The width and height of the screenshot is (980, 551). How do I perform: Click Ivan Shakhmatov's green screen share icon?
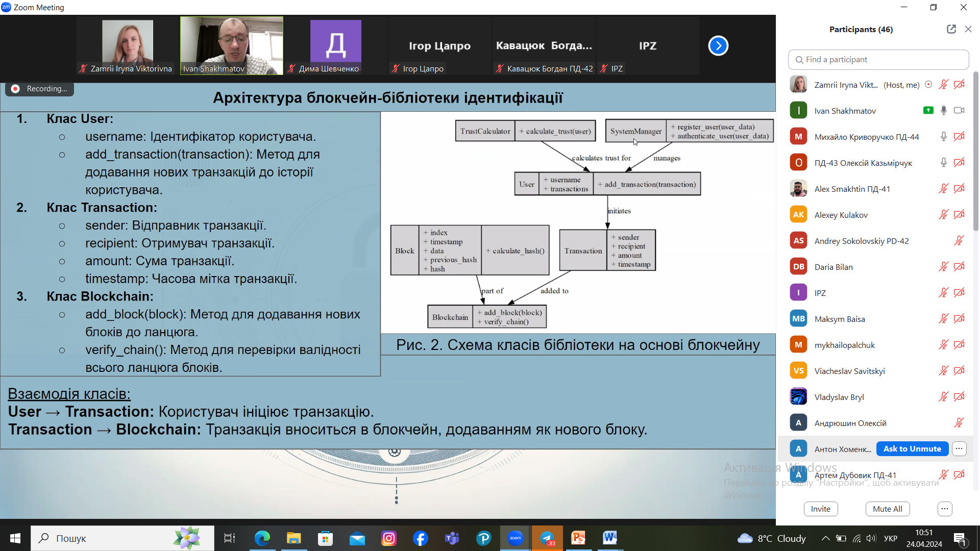point(928,110)
